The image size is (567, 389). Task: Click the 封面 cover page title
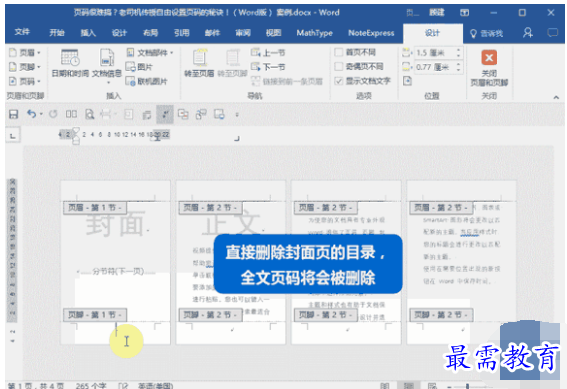[x=115, y=224]
